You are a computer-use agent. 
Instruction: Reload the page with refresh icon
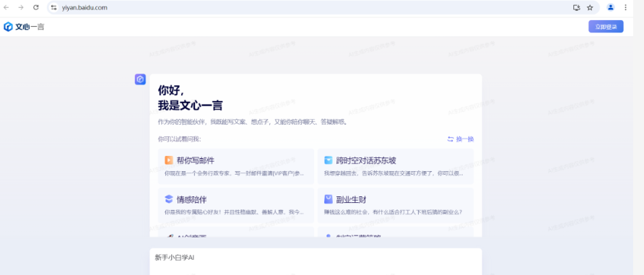[35, 7]
